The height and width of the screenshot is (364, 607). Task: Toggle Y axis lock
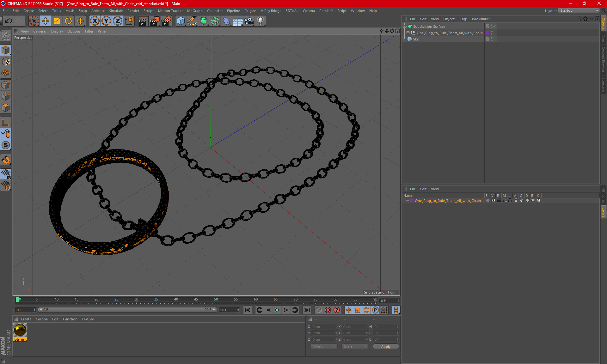tap(106, 21)
